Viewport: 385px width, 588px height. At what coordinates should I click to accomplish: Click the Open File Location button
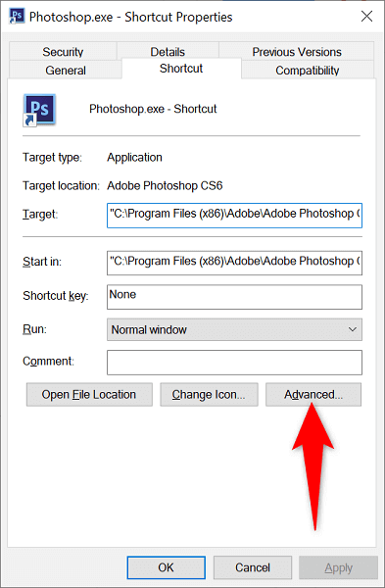[89, 395]
